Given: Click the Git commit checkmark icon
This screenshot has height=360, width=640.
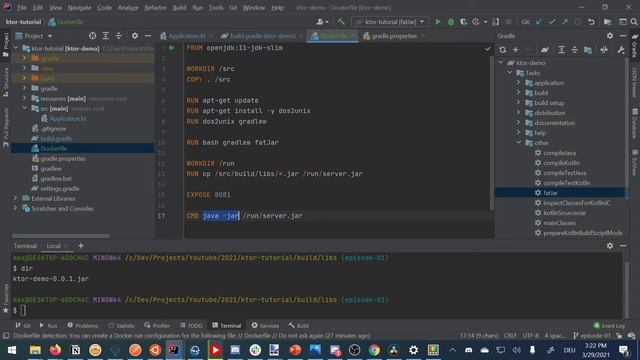Looking at the screenshot, I should click(x=552, y=22).
